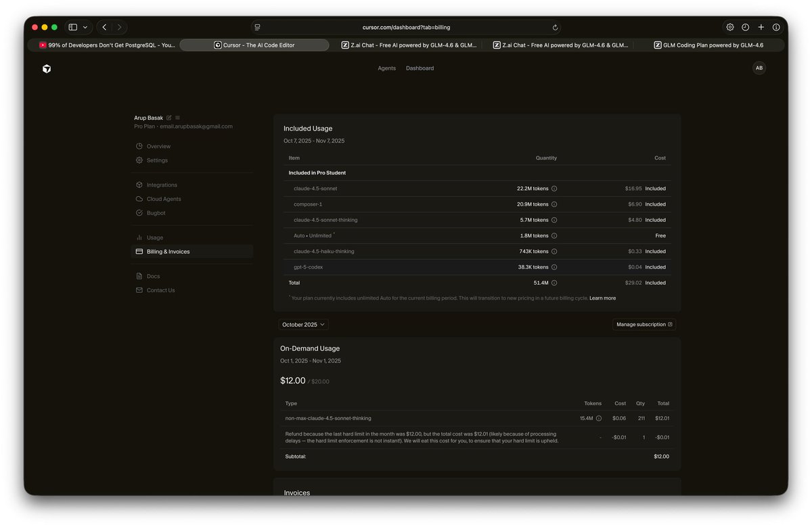
Task: Toggle the Safari sidebar button
Action: pyautogui.click(x=73, y=27)
